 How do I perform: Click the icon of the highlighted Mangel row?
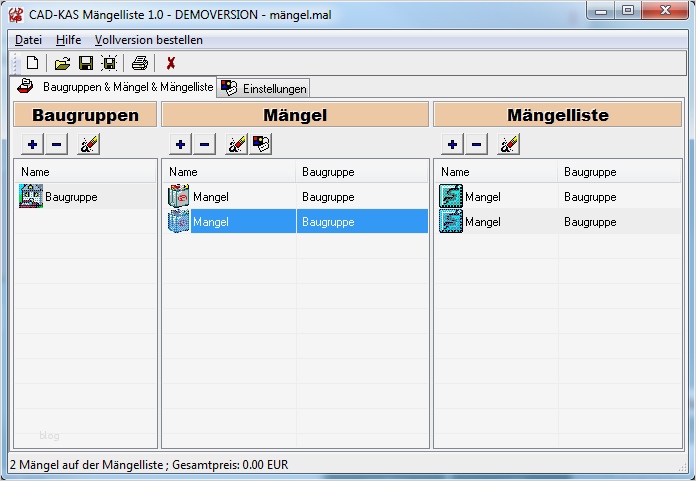[178, 221]
